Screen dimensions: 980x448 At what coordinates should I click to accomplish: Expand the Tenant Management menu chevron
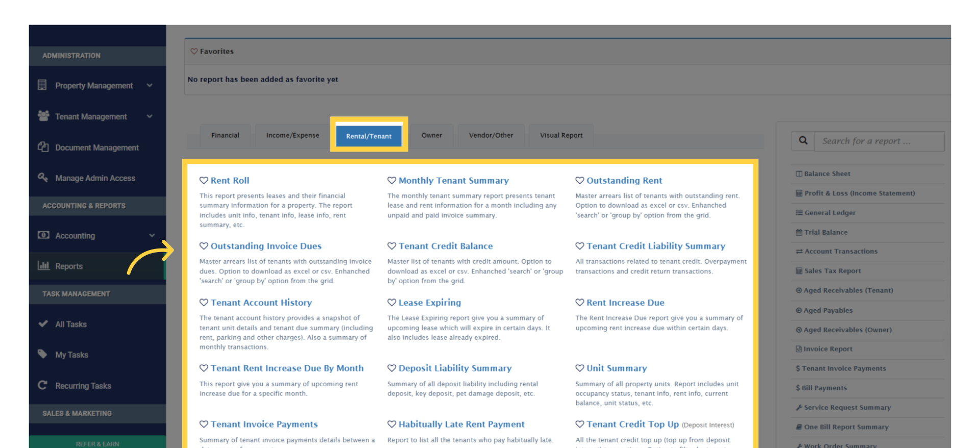pos(150,116)
